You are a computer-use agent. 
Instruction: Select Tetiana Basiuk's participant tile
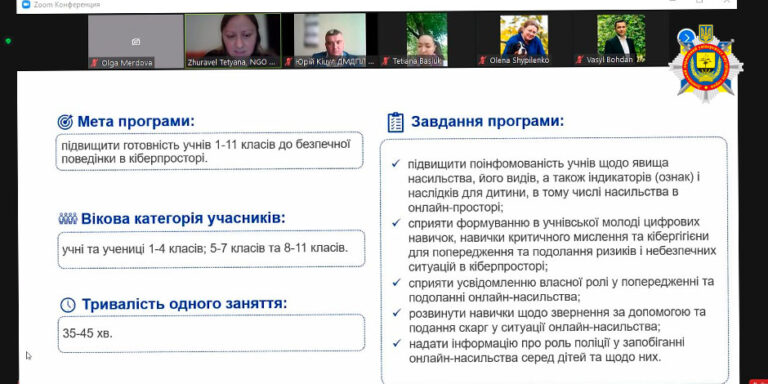coord(427,40)
